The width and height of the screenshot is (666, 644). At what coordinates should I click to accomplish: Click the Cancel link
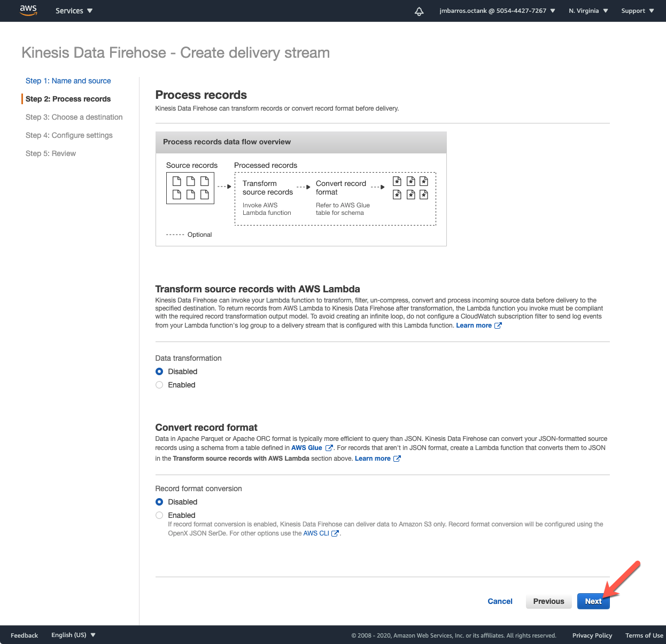pyautogui.click(x=500, y=601)
